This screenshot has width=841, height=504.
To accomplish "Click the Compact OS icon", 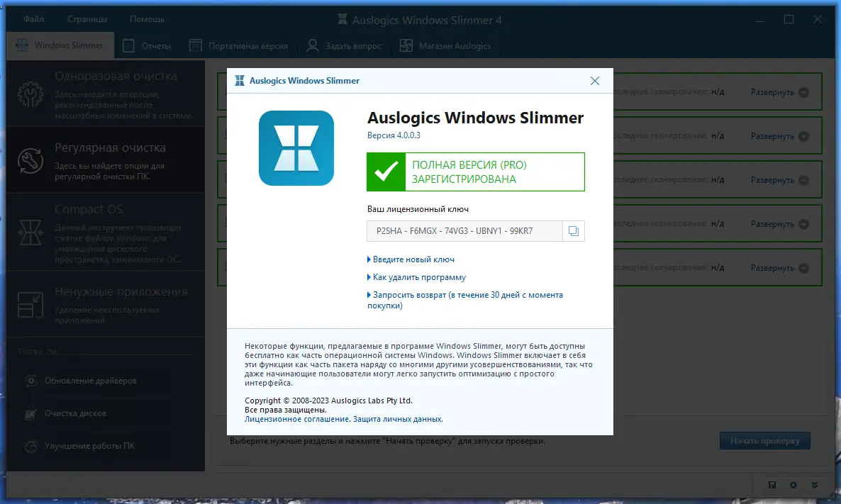I will (x=30, y=233).
